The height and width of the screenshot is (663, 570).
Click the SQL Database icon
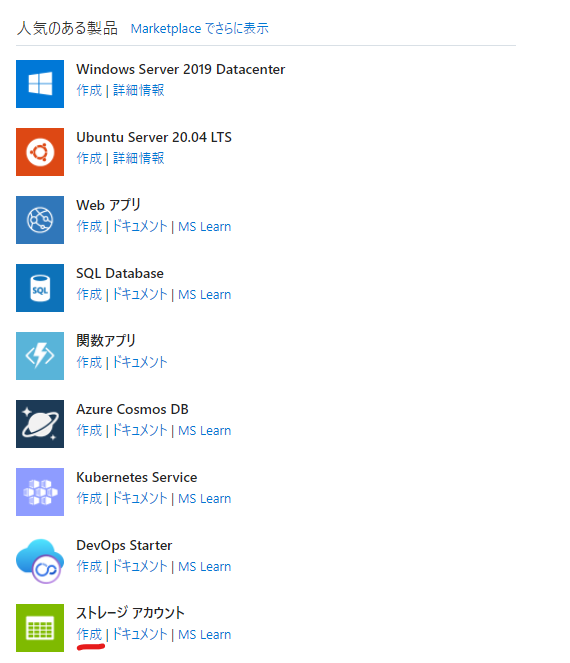coord(40,288)
